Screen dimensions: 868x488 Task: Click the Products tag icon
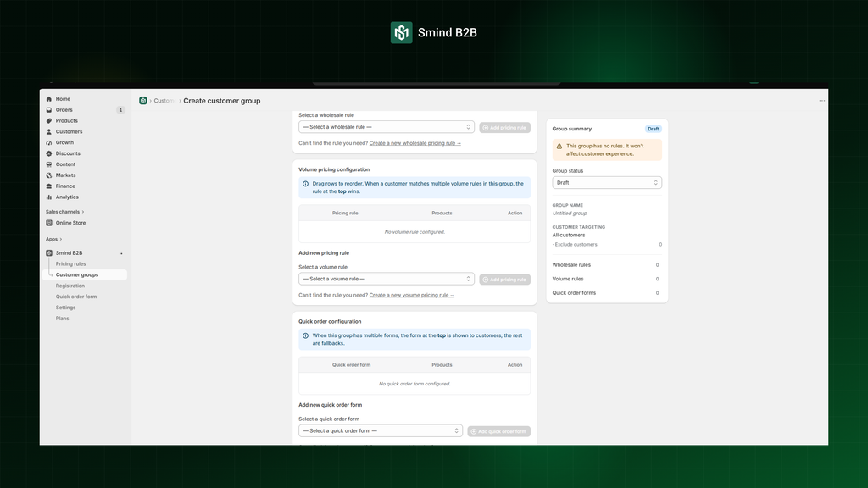click(x=48, y=120)
